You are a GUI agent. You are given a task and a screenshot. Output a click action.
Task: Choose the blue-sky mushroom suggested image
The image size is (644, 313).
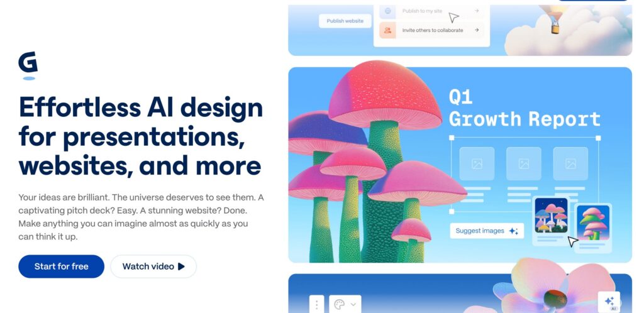click(x=593, y=222)
